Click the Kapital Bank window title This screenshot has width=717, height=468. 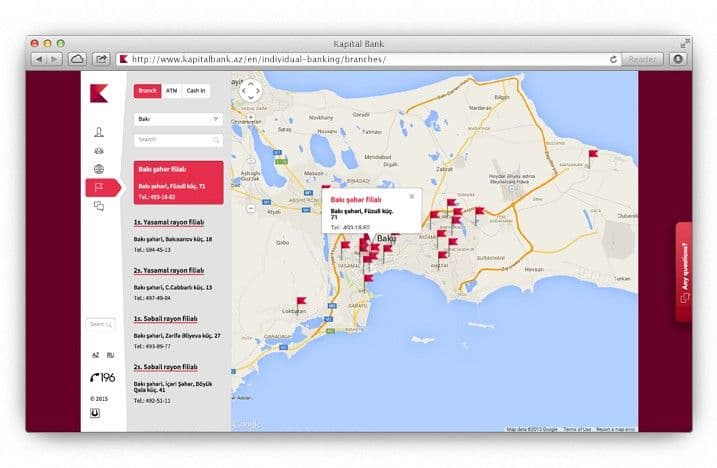tap(358, 44)
